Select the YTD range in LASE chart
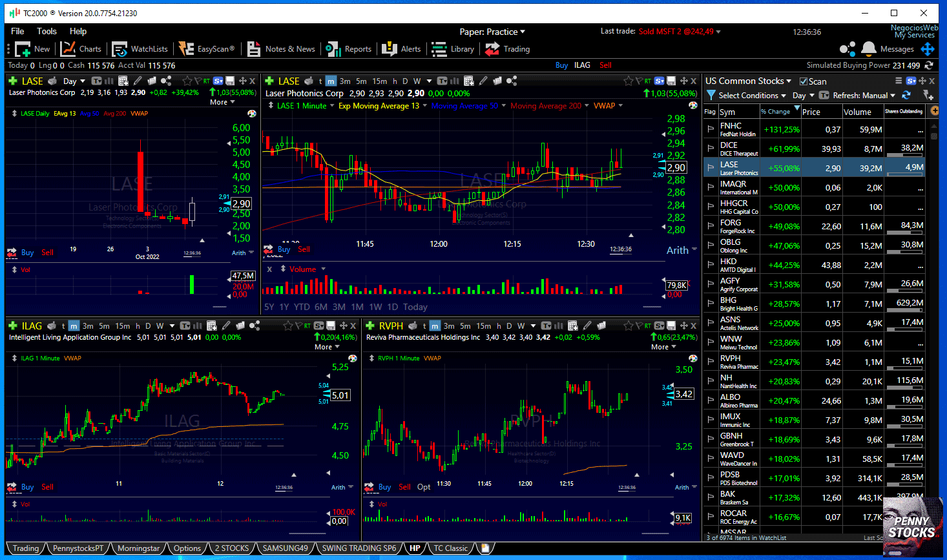947x560 pixels. click(302, 307)
